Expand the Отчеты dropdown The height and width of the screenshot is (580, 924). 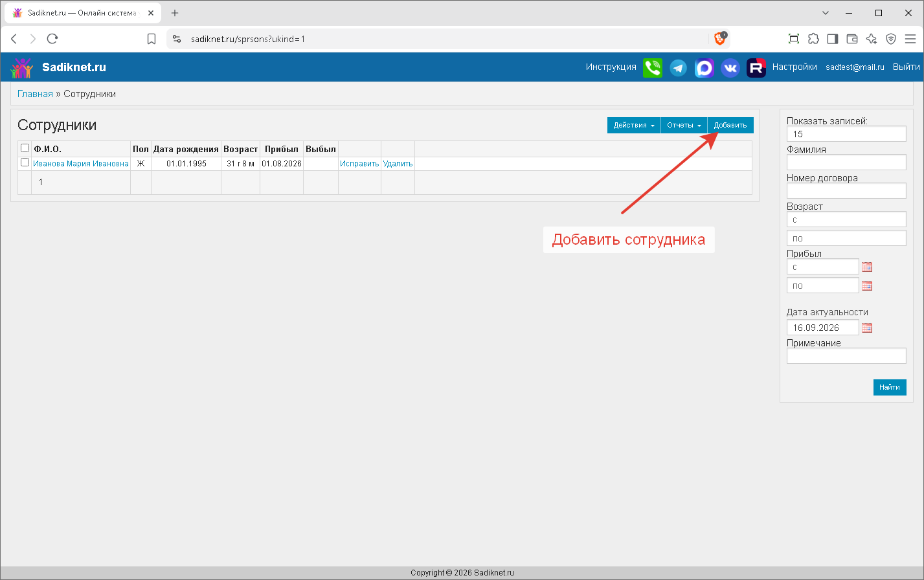click(684, 125)
